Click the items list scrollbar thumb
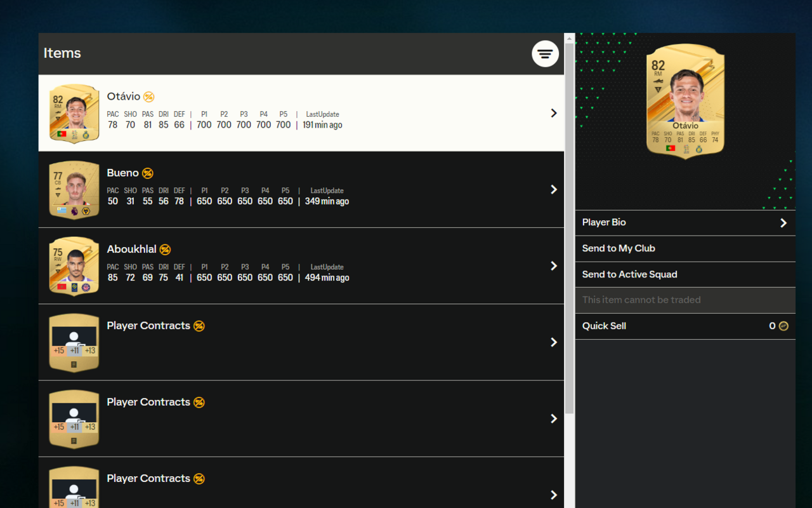 coord(569,229)
